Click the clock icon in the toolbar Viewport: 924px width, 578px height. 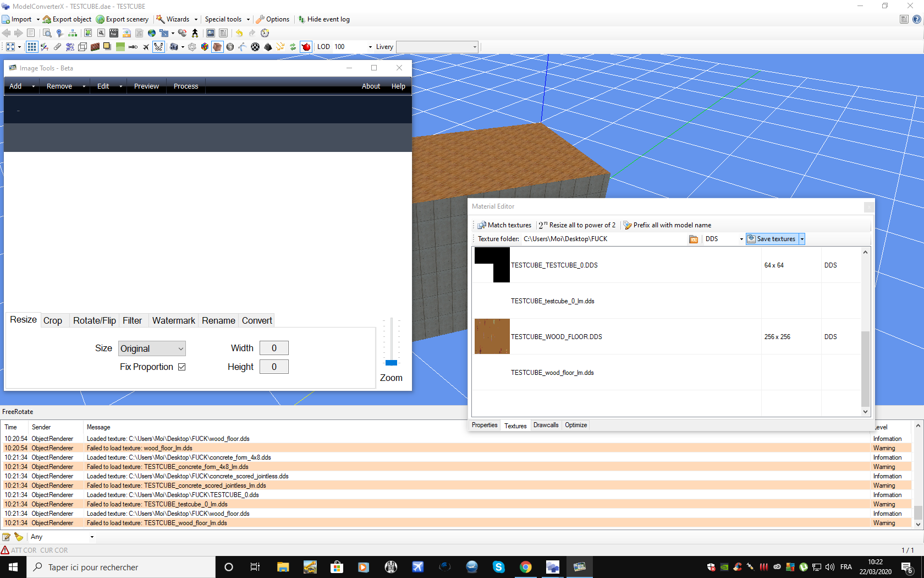(x=265, y=33)
